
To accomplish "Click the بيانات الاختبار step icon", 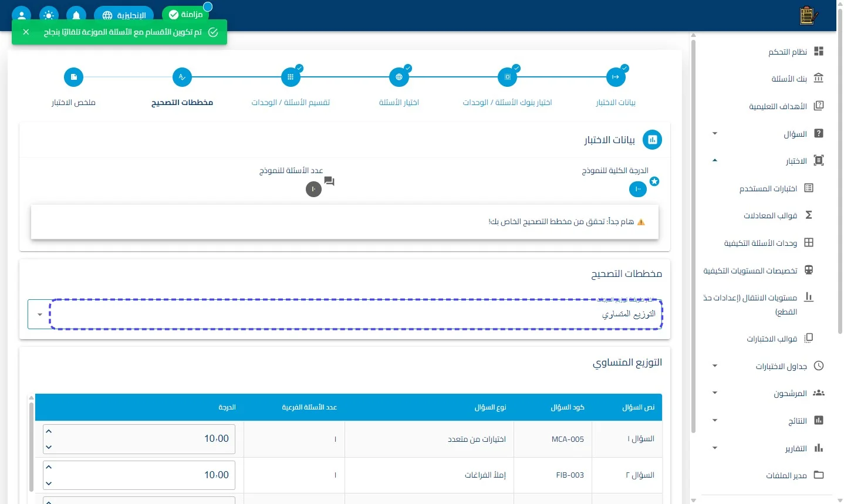I will pyautogui.click(x=616, y=77).
